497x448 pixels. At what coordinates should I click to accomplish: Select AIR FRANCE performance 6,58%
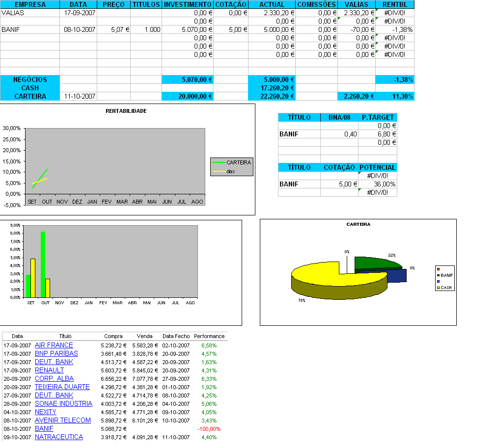point(209,345)
